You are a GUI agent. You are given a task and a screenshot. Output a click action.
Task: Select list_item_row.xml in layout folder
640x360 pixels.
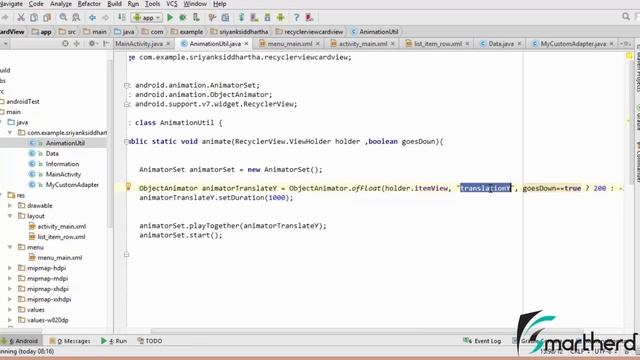click(61, 237)
